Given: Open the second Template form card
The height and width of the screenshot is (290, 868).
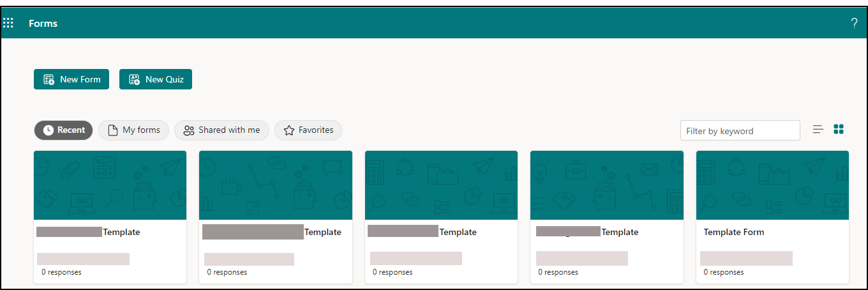Looking at the screenshot, I should 276,217.
